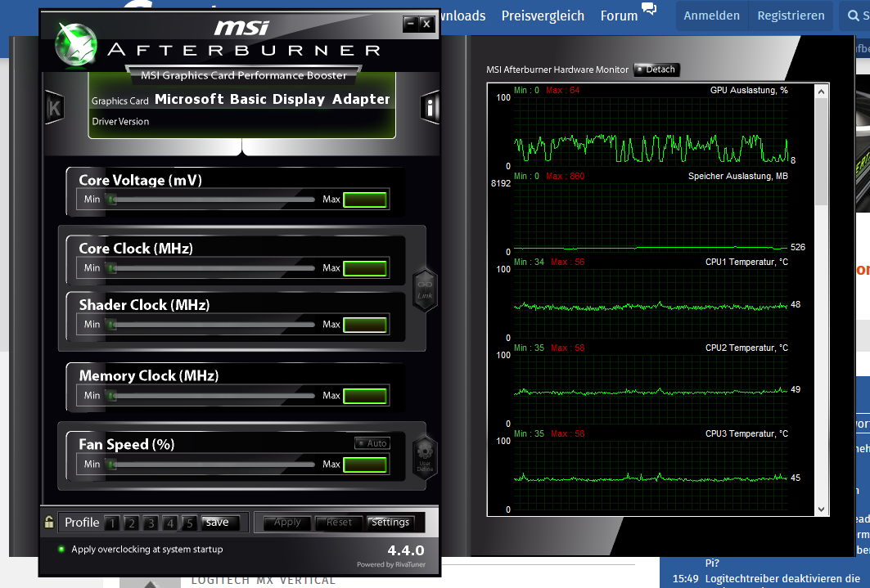
Task: Click the Core Clock slider track
Action: pos(211,268)
